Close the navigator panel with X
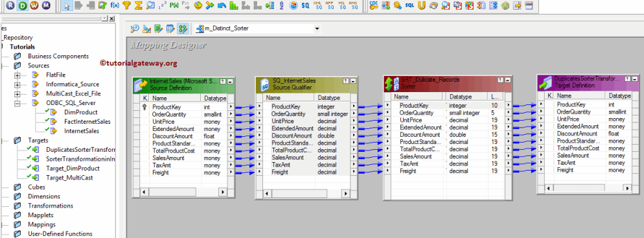 (111, 19)
